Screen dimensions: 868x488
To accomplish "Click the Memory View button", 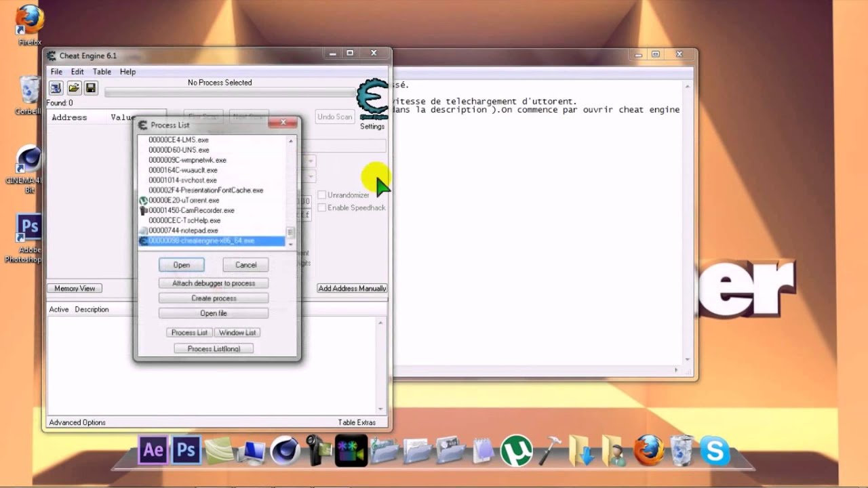I will click(75, 289).
